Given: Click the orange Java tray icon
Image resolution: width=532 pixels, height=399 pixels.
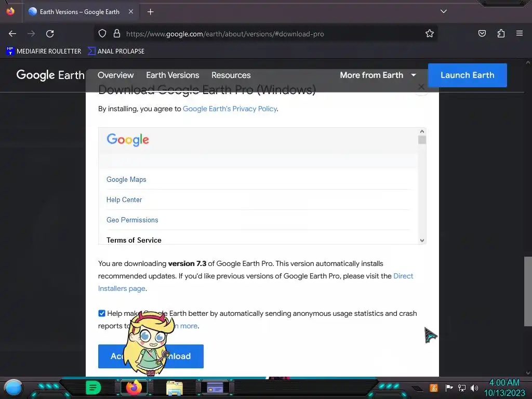Looking at the screenshot, I should click(x=433, y=388).
